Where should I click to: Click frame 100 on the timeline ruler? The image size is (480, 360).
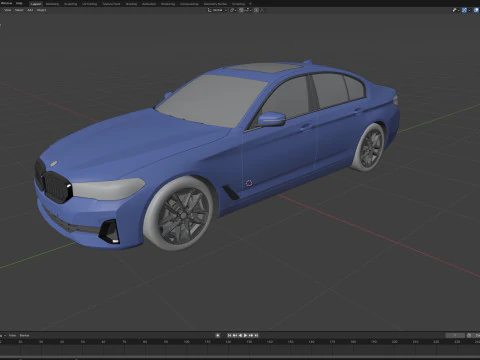click(186, 342)
